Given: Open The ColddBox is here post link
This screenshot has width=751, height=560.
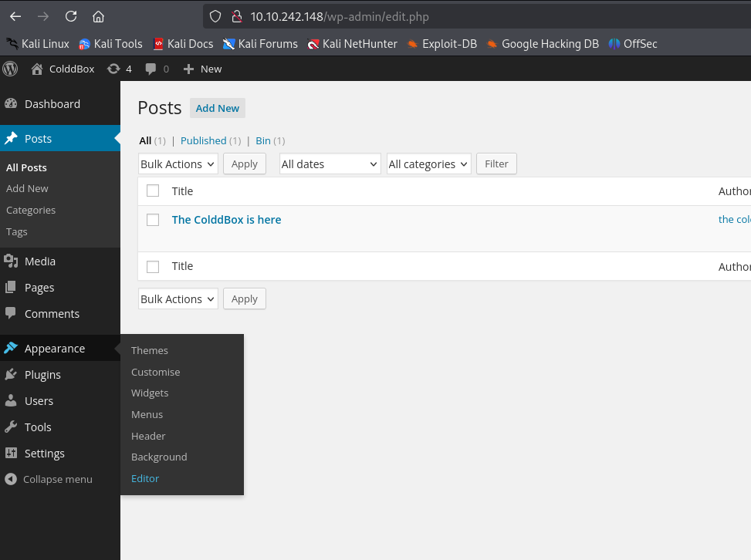Looking at the screenshot, I should (226, 220).
